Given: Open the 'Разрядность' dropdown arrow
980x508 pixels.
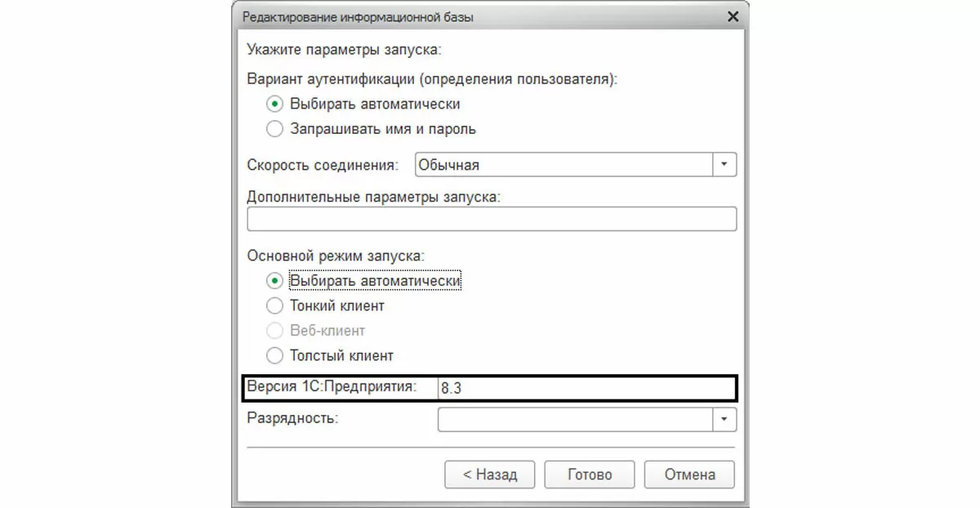Looking at the screenshot, I should [724, 420].
